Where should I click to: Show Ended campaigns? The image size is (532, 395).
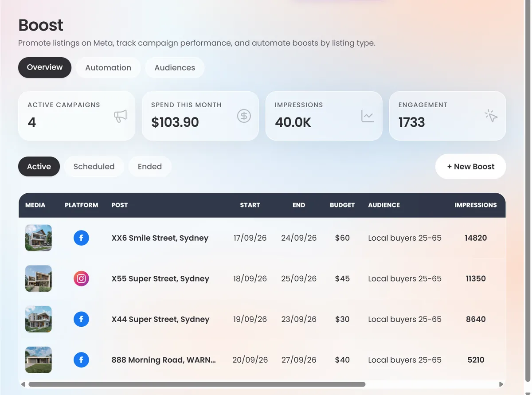(x=150, y=167)
